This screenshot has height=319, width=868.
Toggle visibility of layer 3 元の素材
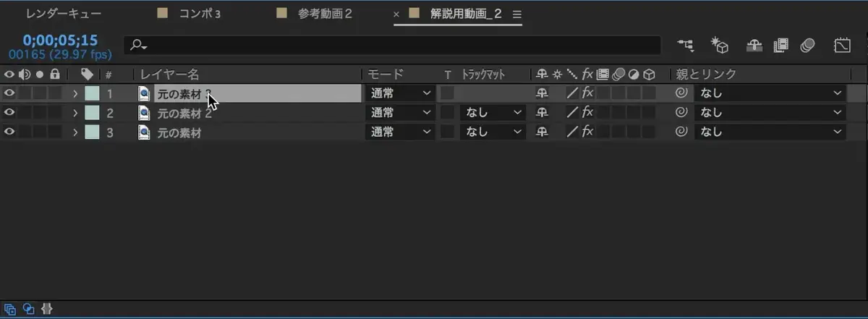[9, 132]
